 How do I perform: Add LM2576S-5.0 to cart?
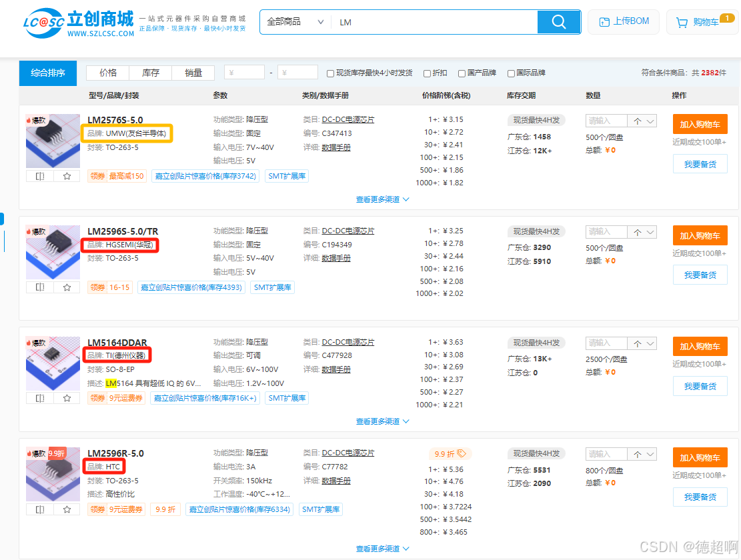(700, 124)
